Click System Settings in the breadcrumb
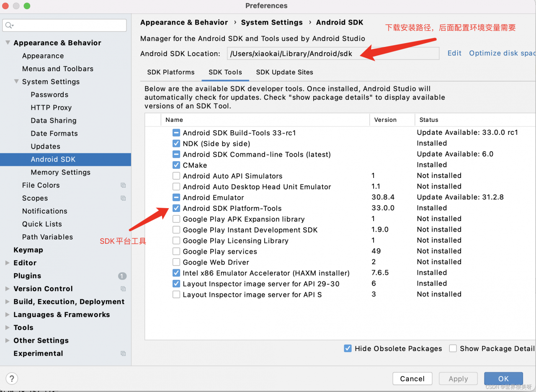This screenshot has height=392, width=536. click(272, 23)
